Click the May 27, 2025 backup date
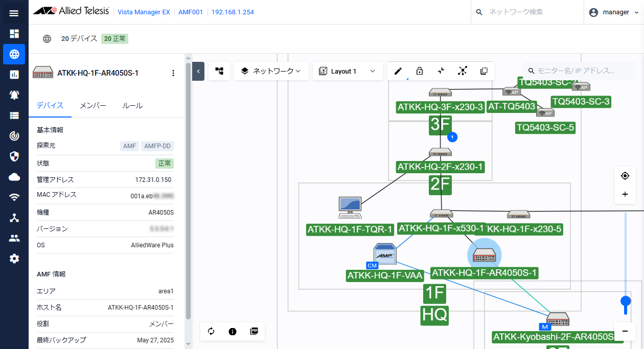Image resolution: width=644 pixels, height=349 pixels. (155, 340)
